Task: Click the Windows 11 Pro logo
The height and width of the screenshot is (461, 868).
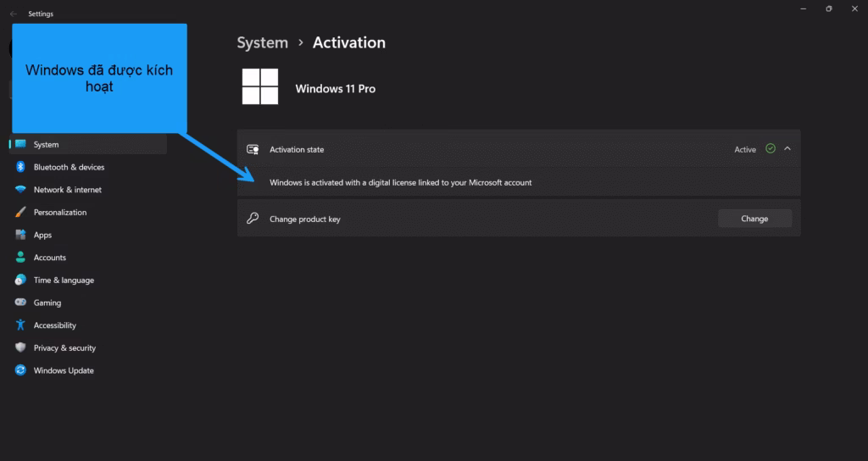Action: click(x=260, y=87)
